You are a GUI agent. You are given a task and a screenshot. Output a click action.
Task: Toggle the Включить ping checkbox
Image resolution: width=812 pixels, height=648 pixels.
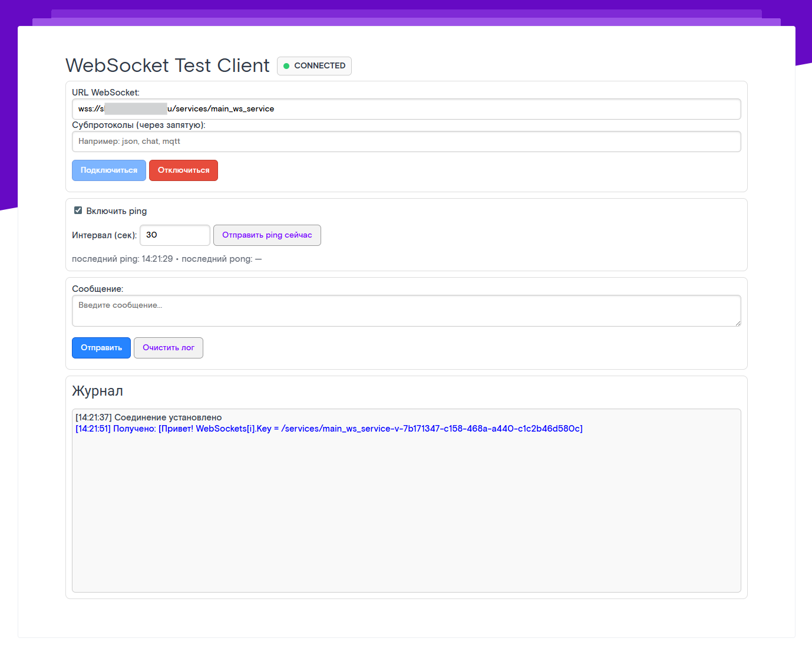(x=78, y=210)
